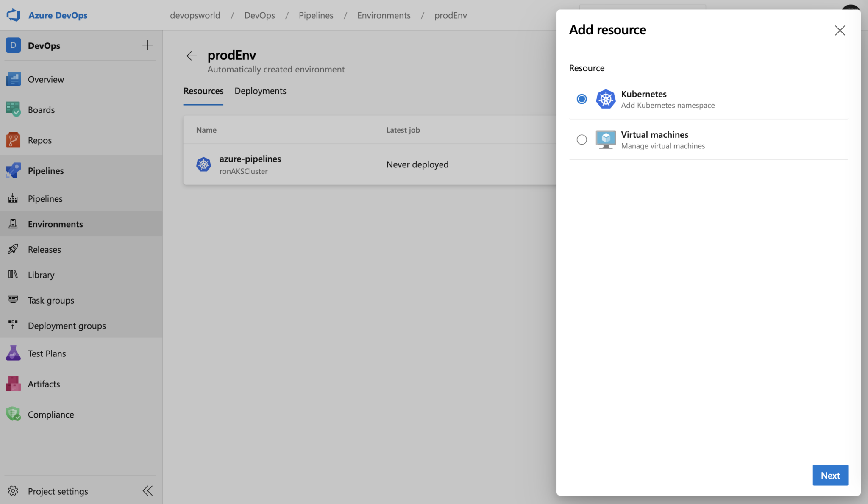Screen dimensions: 868x504
Task: Click the ronAKSCluster cluster label
Action: (x=243, y=171)
